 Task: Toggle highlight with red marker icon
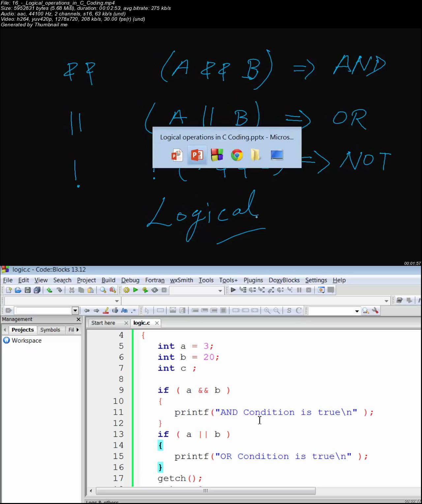(x=106, y=311)
